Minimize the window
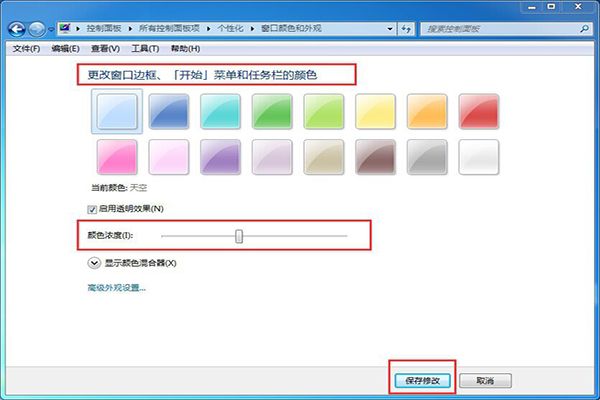Viewport: 600px width, 400px height. coord(532,7)
